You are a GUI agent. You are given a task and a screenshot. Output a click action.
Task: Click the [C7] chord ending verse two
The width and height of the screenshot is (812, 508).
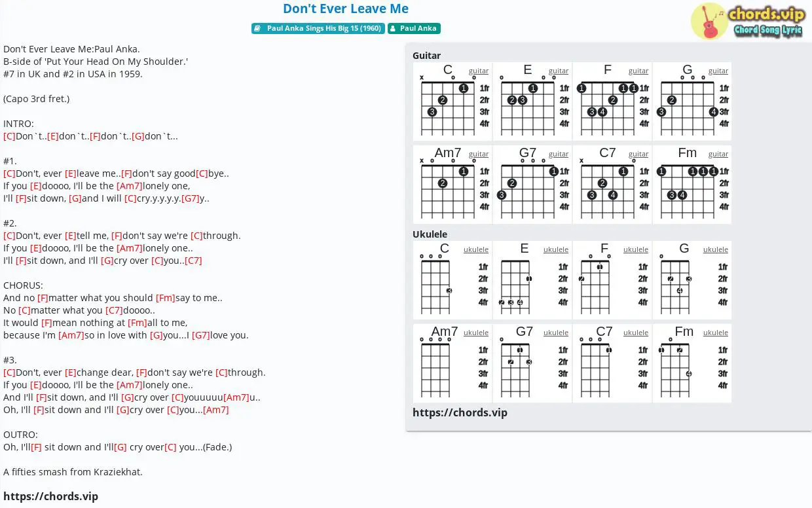point(193,261)
